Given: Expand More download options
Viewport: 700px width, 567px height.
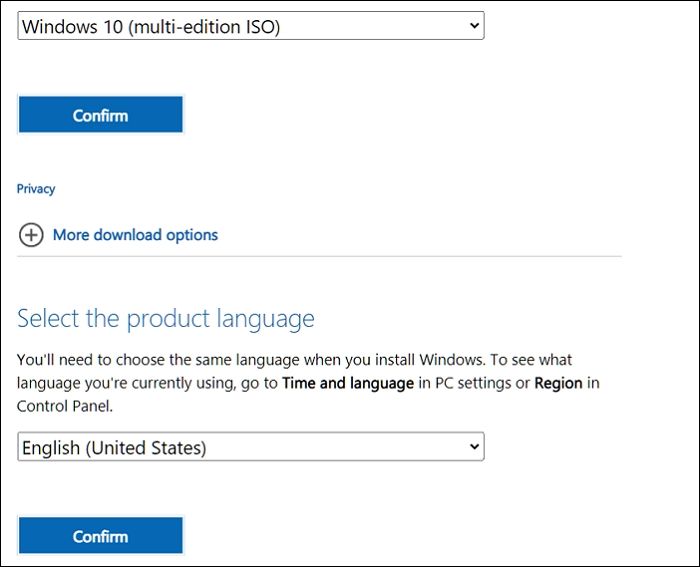Looking at the screenshot, I should (x=135, y=235).
